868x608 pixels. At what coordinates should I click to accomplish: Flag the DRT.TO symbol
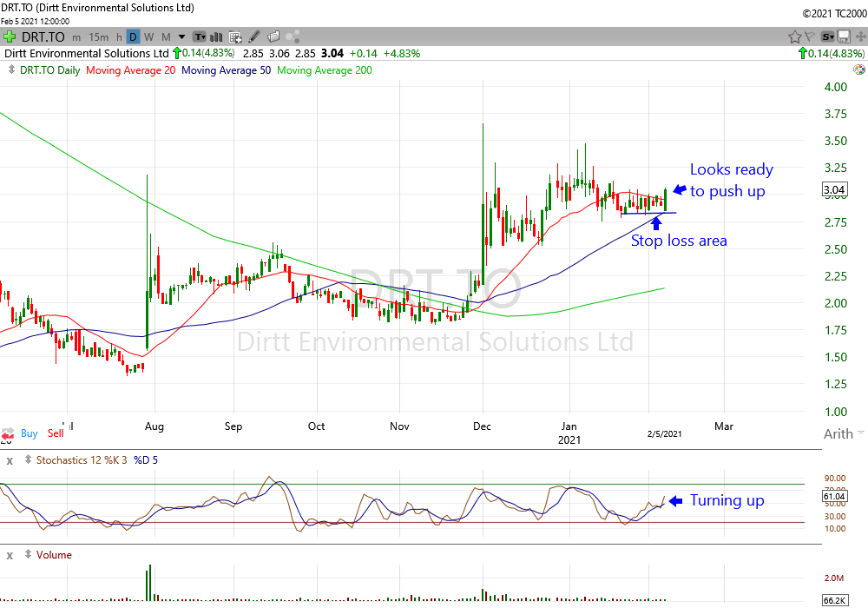809,36
